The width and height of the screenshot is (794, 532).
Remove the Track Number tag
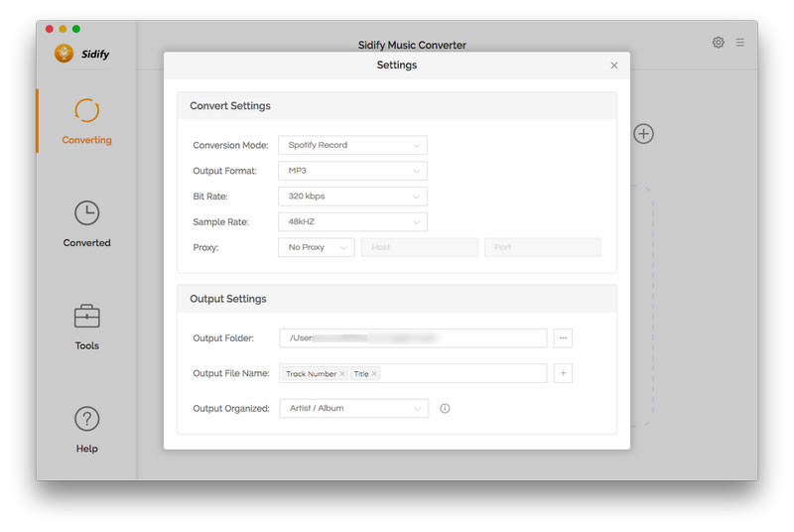[342, 373]
